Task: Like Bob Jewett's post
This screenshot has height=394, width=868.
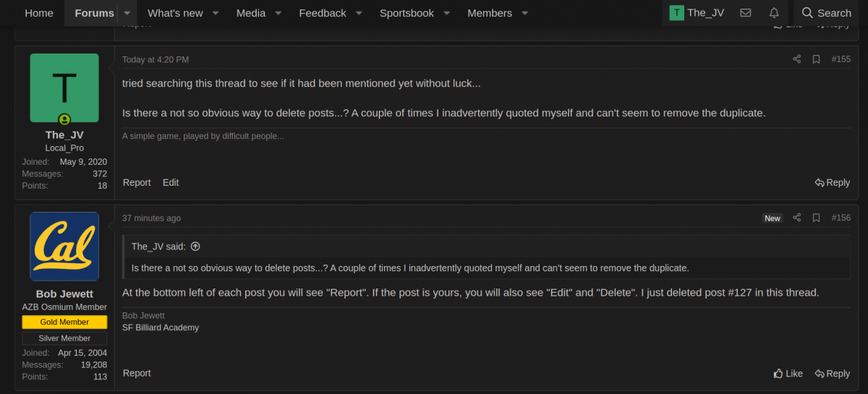Action: [788, 374]
